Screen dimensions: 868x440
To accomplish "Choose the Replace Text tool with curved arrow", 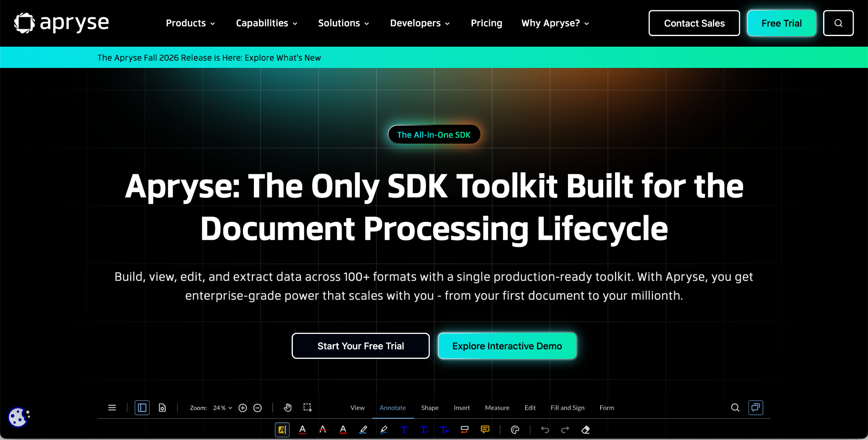I will (x=445, y=430).
